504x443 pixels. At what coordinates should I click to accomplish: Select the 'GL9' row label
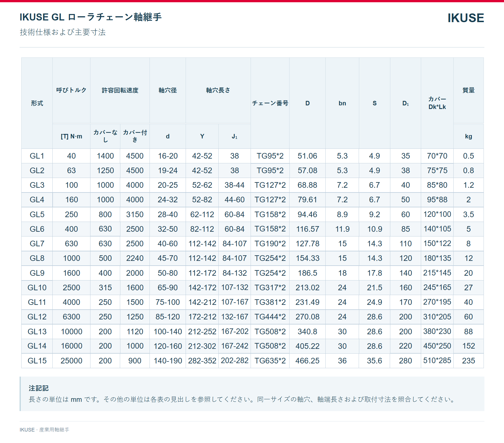point(37,273)
